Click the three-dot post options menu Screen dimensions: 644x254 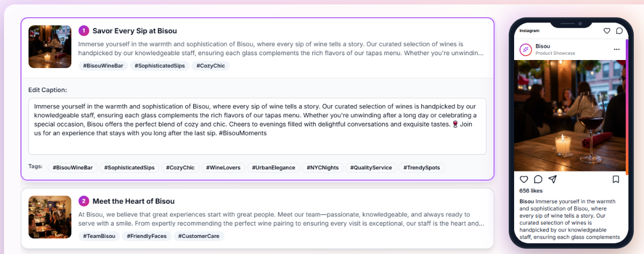617,49
